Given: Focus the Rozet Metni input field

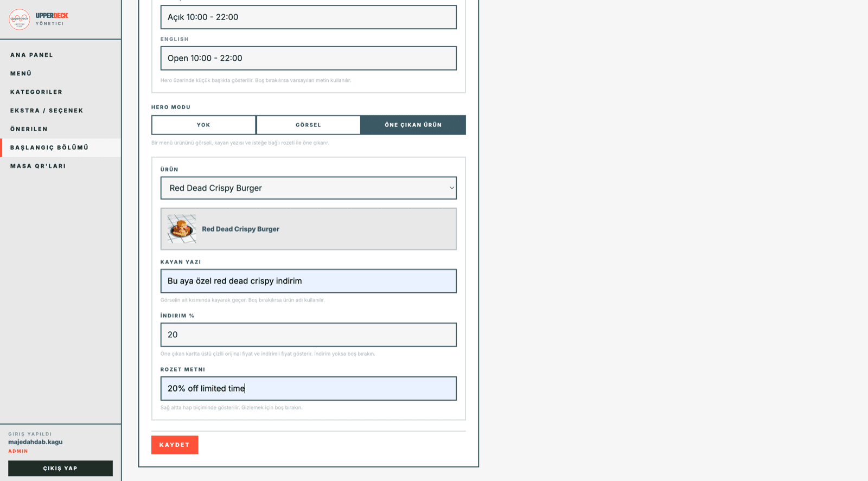Looking at the screenshot, I should coord(309,388).
